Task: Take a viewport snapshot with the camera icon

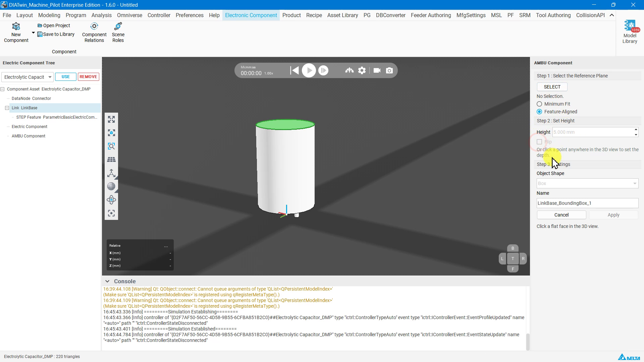Action: pyautogui.click(x=389, y=70)
